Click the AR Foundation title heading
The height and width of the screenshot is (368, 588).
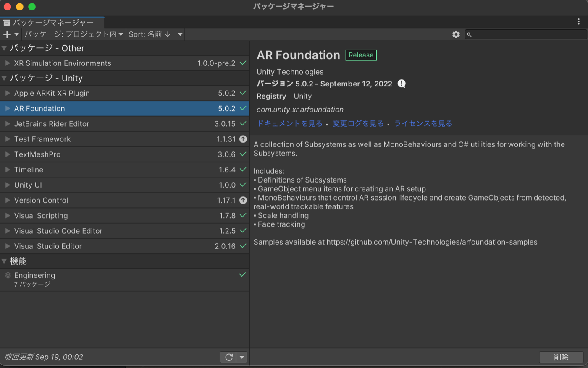tap(298, 55)
